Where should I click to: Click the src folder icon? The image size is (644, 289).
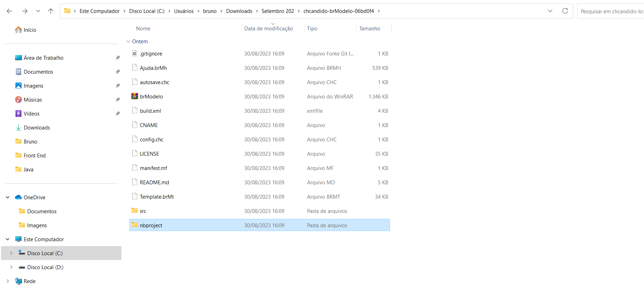[x=135, y=210]
